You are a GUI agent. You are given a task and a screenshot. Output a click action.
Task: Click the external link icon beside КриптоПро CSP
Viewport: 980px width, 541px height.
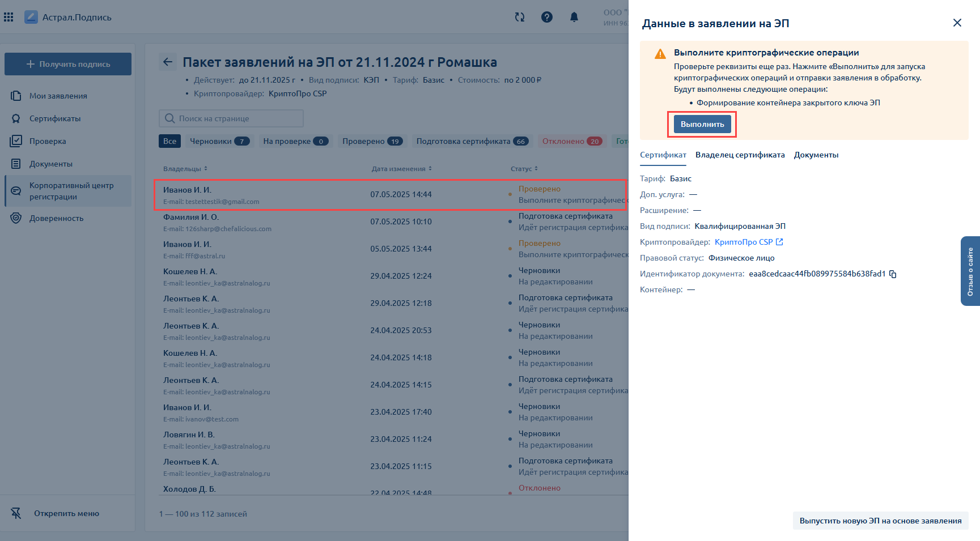(x=779, y=242)
